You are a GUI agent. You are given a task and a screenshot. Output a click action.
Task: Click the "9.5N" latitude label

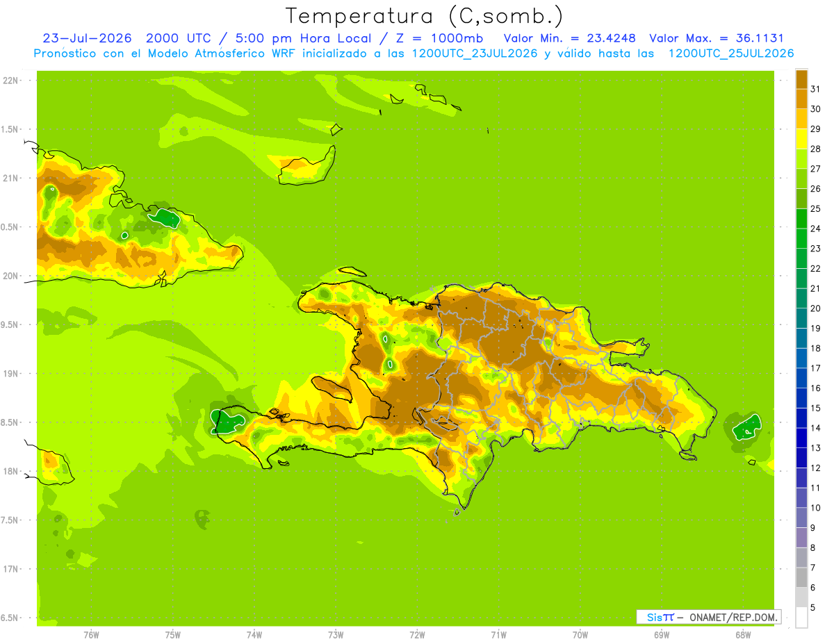pyautogui.click(x=10, y=325)
